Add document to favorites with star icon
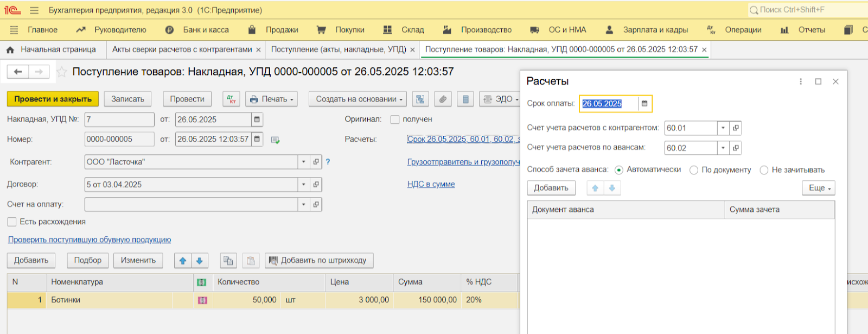 (x=62, y=72)
